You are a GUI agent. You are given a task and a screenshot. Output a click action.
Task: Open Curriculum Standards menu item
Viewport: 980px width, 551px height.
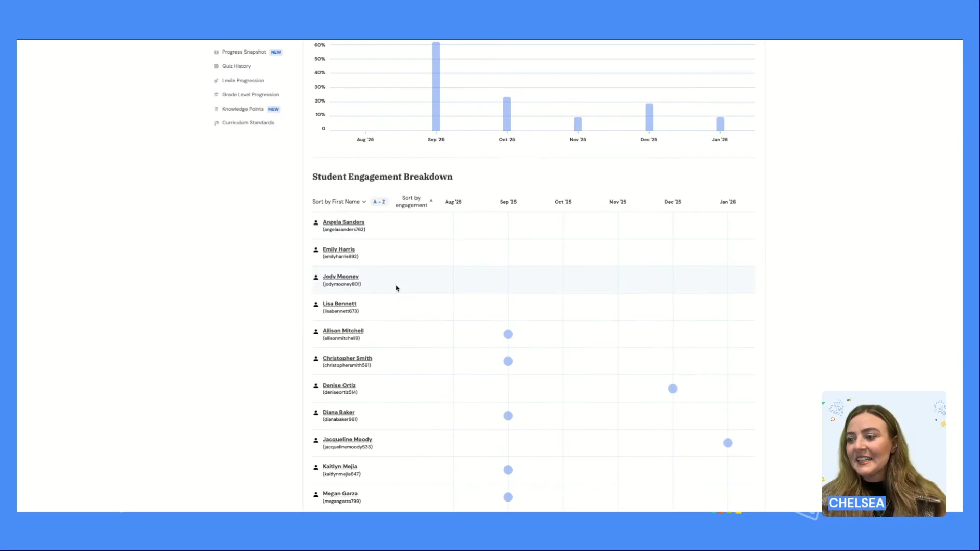coord(248,123)
